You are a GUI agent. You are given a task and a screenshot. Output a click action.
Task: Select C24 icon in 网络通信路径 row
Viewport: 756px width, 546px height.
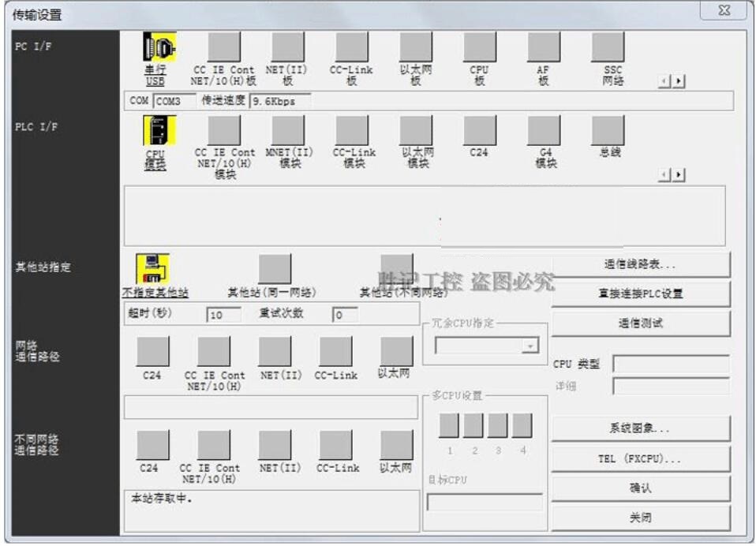[153, 351]
